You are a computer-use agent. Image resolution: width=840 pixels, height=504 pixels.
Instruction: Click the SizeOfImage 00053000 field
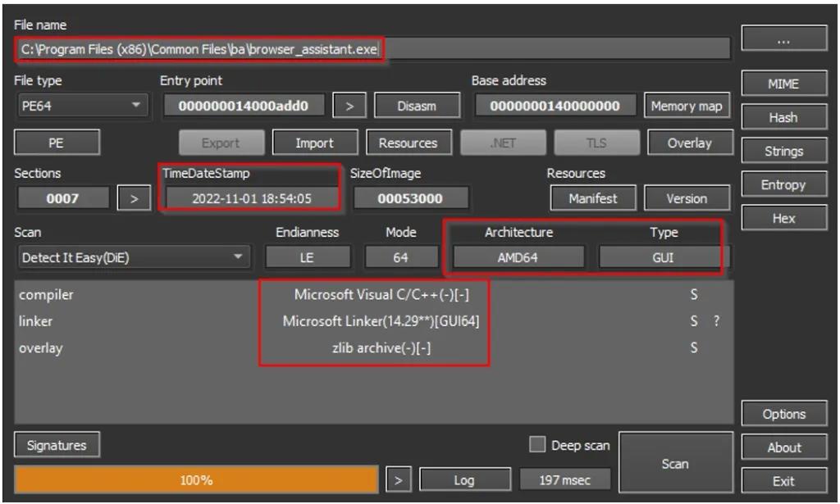tap(410, 198)
